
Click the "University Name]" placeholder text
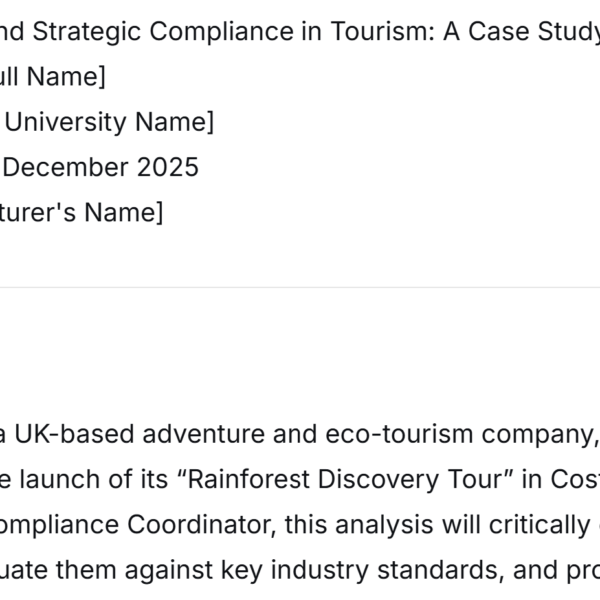(x=110, y=122)
